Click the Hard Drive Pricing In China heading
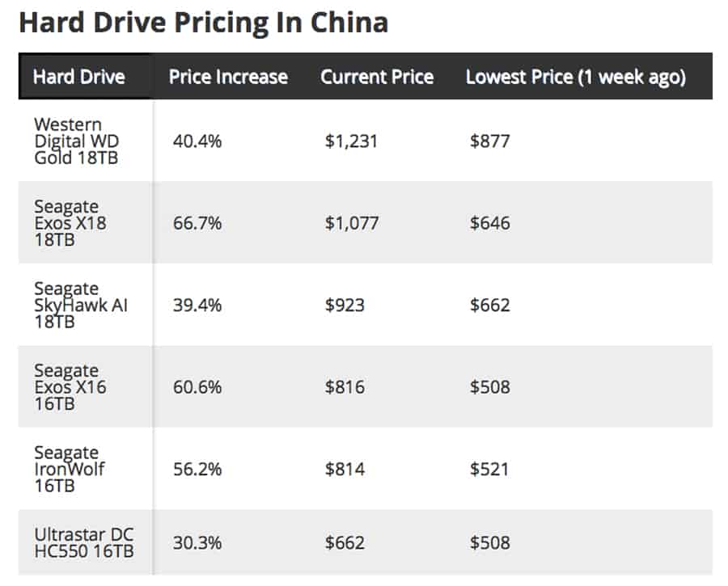Screen dimensions: 728x586 coord(203,23)
